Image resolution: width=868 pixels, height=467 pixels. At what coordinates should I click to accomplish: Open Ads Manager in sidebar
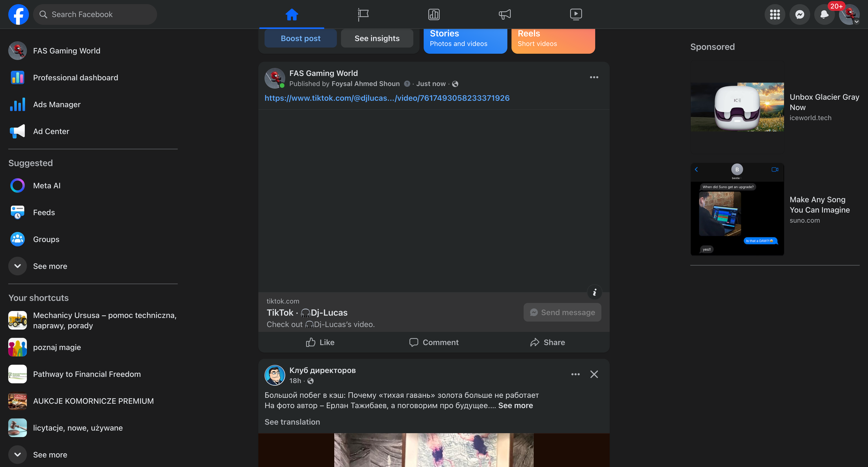click(x=57, y=104)
